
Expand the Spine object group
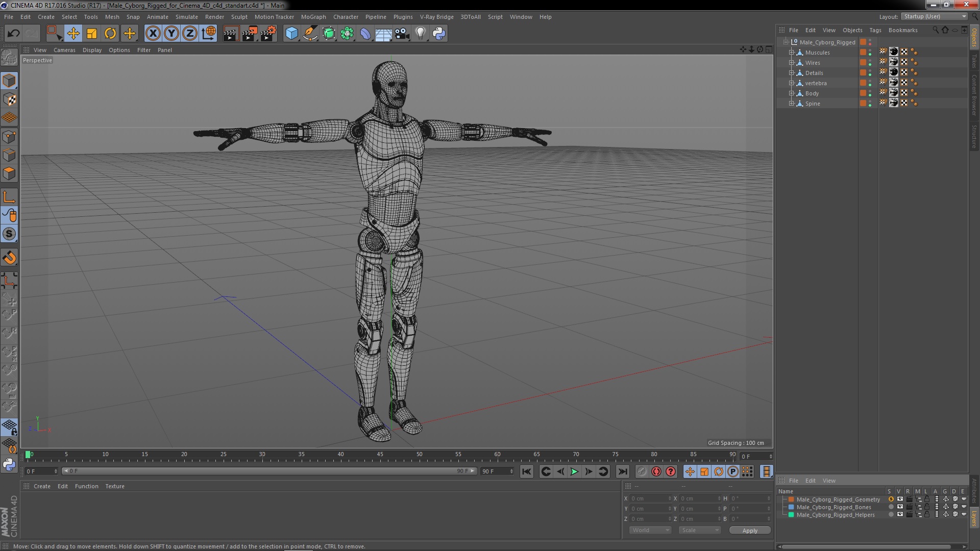[791, 104]
